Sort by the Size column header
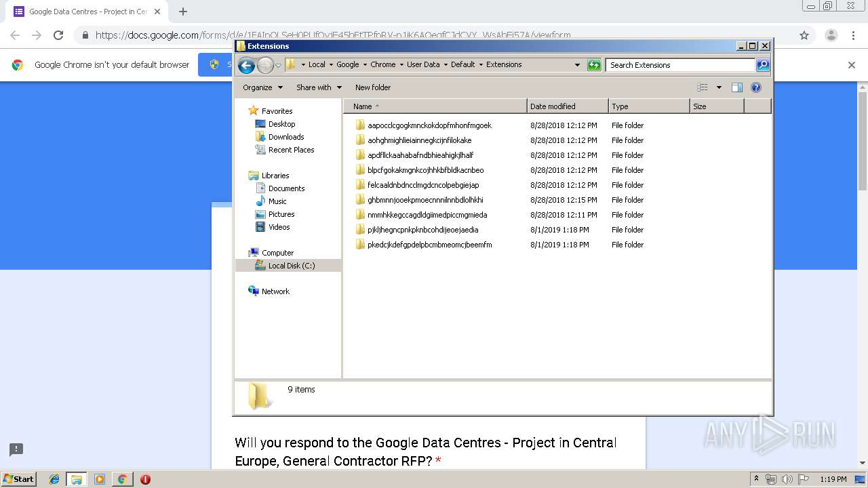 717,106
